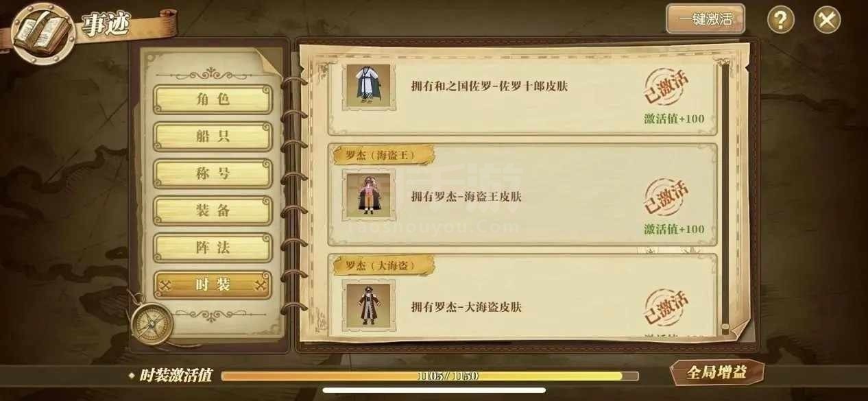Select the 阵法 tab
The width and height of the screenshot is (868, 401).
[213, 247]
